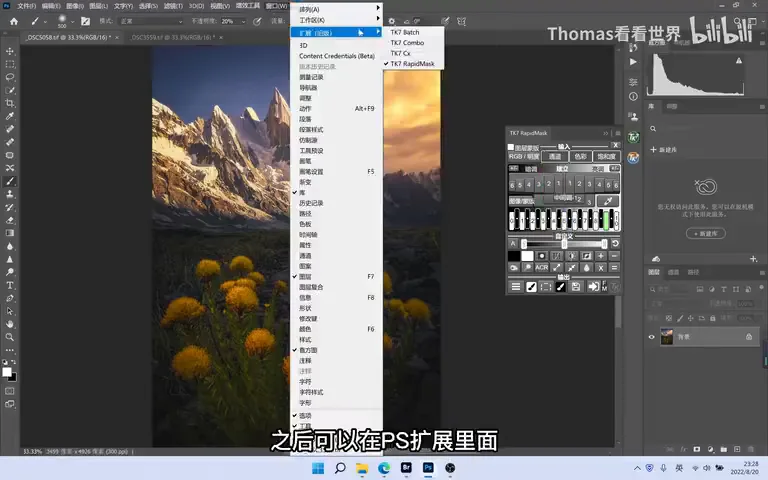Click the 色彩 input button in RapidMask
This screenshot has height=480, width=768.
(x=580, y=157)
